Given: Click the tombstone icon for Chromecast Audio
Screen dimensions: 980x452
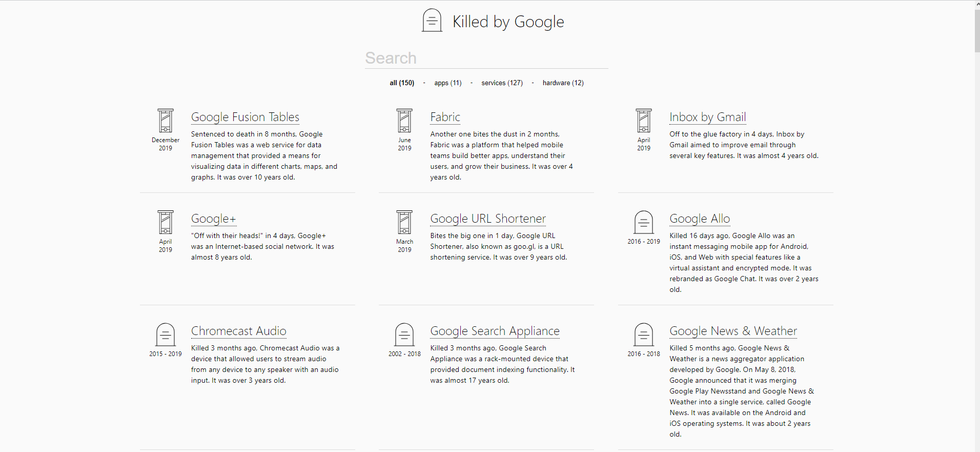Looking at the screenshot, I should click(x=166, y=335).
